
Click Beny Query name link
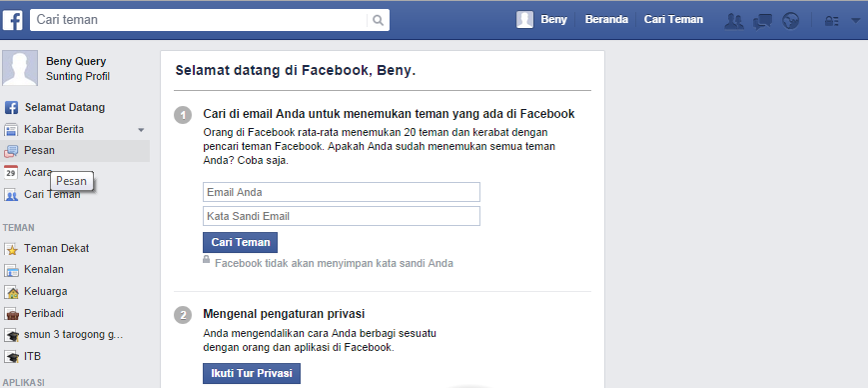pos(76,62)
